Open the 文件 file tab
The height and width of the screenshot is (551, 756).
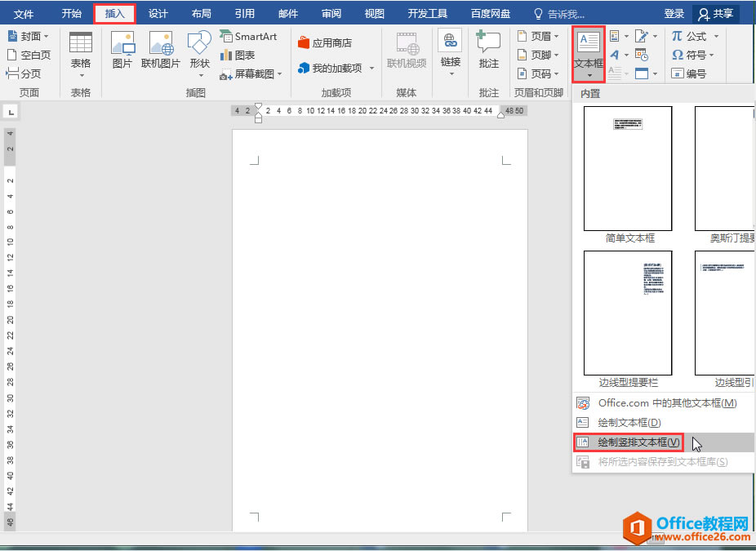tap(23, 14)
